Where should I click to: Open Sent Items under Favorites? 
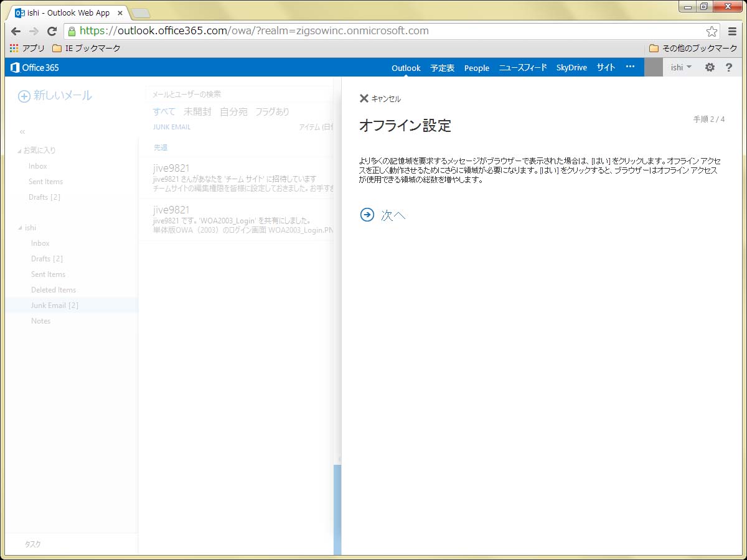45,182
